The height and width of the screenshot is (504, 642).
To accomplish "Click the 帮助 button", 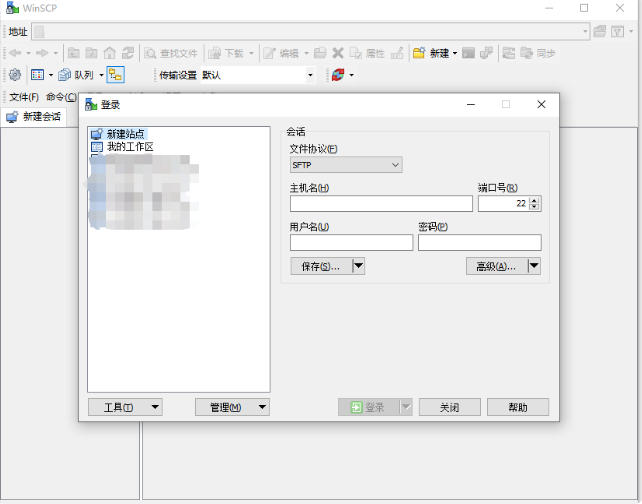I will click(518, 407).
